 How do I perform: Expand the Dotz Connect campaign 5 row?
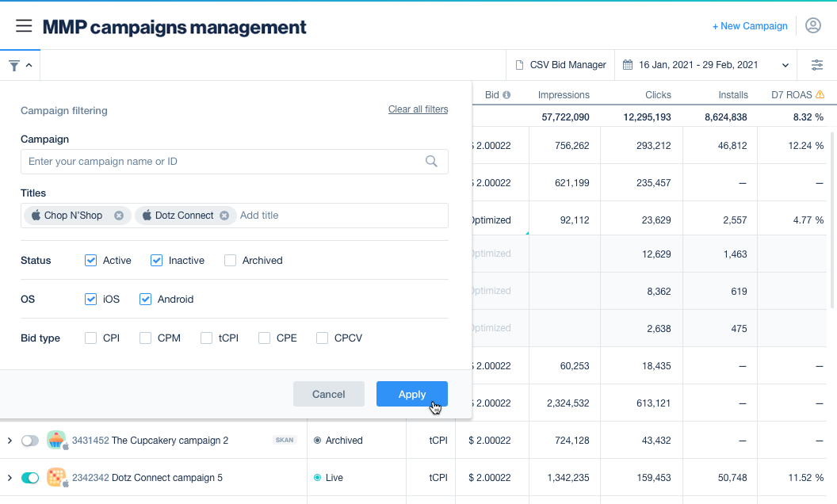pyautogui.click(x=10, y=478)
